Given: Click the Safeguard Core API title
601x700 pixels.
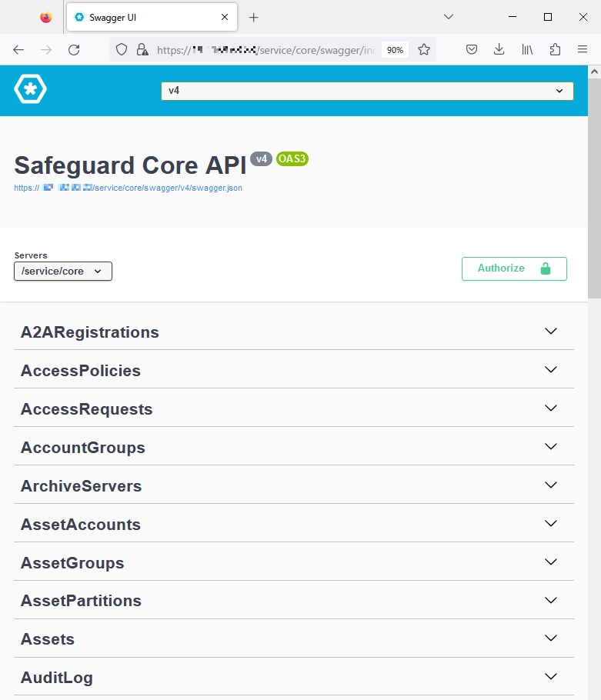Looking at the screenshot, I should pos(130,165).
